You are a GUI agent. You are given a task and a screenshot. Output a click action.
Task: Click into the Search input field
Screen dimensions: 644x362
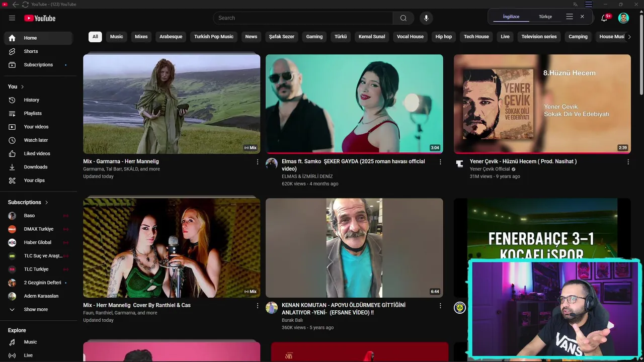(x=303, y=18)
